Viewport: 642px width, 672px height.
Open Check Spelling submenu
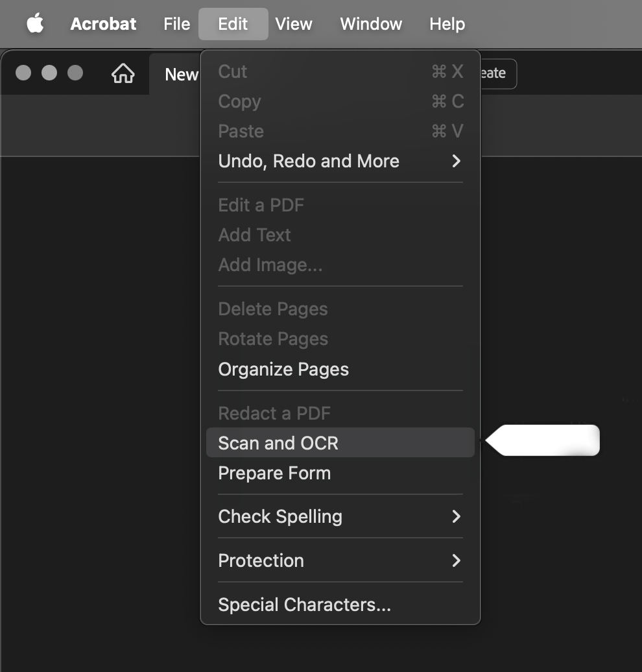click(340, 516)
